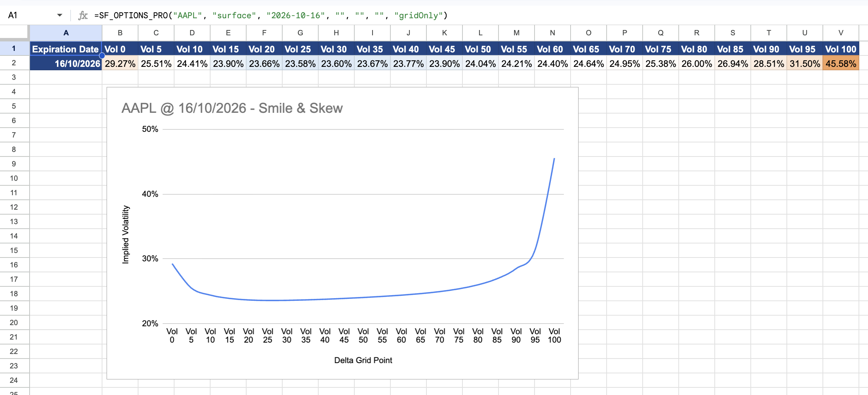Click the Vol 25 header cell
Screen dimensions: 868x395
coord(300,49)
